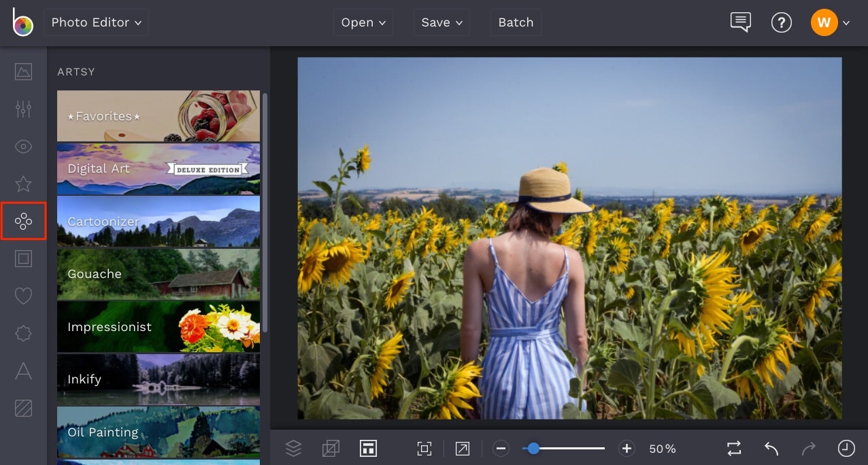Open full screen preview icon

pos(462,448)
